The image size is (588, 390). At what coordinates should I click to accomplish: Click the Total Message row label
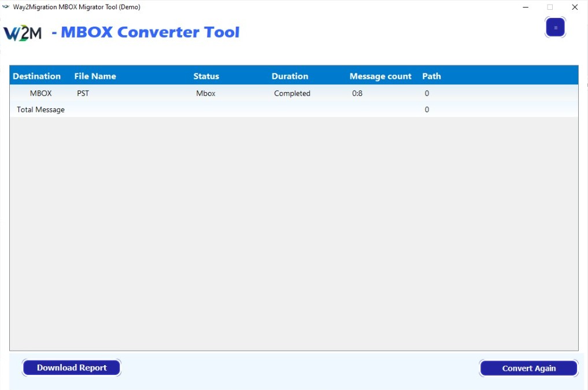(x=40, y=110)
